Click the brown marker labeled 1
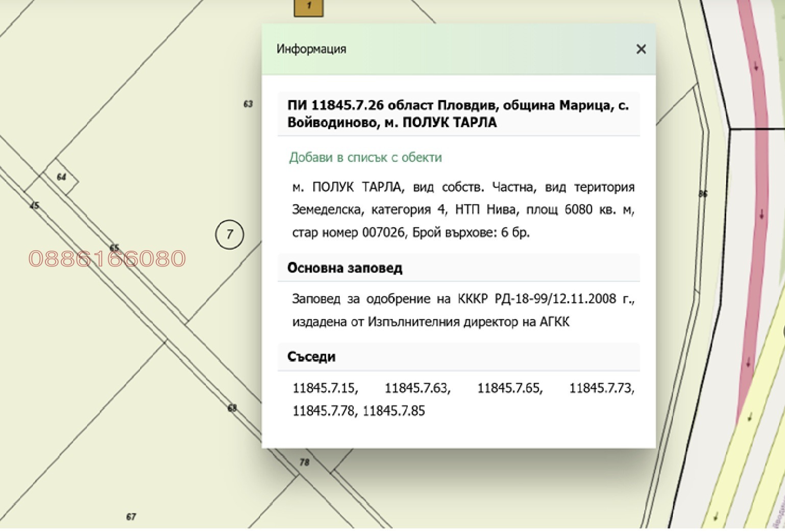 [308, 8]
